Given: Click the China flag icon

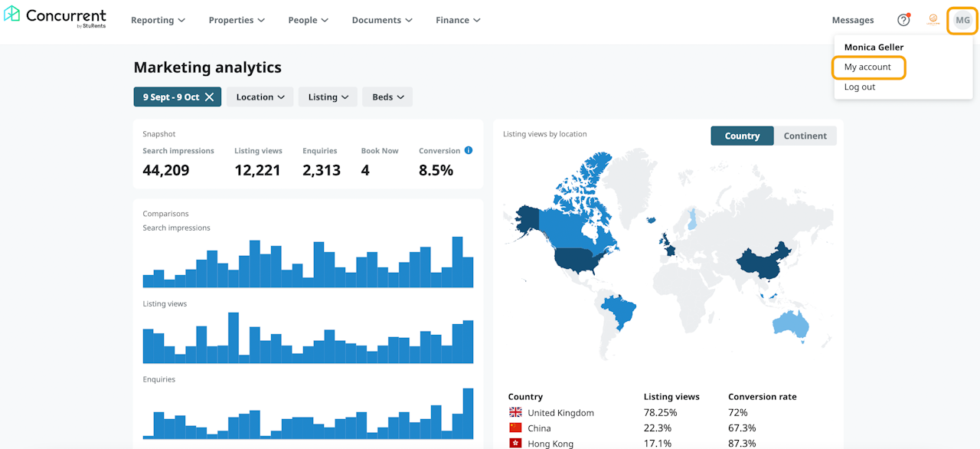Looking at the screenshot, I should tap(515, 428).
